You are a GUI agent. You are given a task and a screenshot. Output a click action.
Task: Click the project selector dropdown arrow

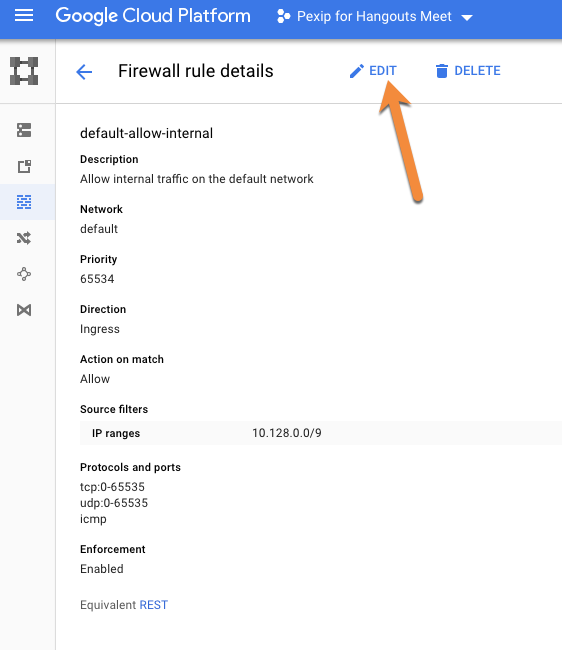467,17
